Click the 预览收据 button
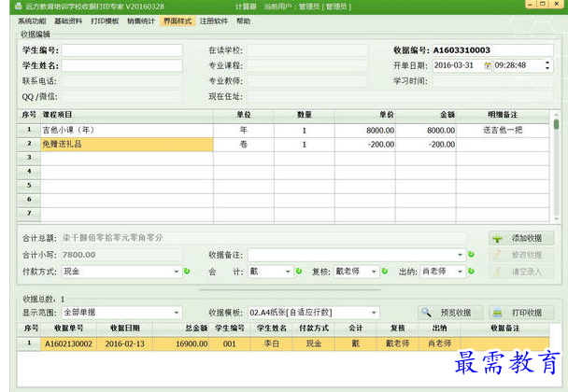 coord(450,313)
